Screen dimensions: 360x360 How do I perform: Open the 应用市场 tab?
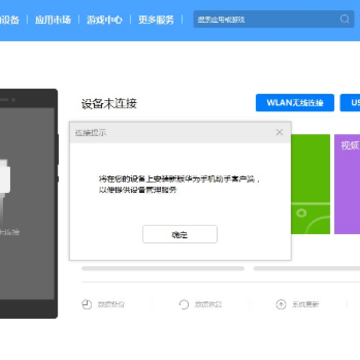coord(53,20)
